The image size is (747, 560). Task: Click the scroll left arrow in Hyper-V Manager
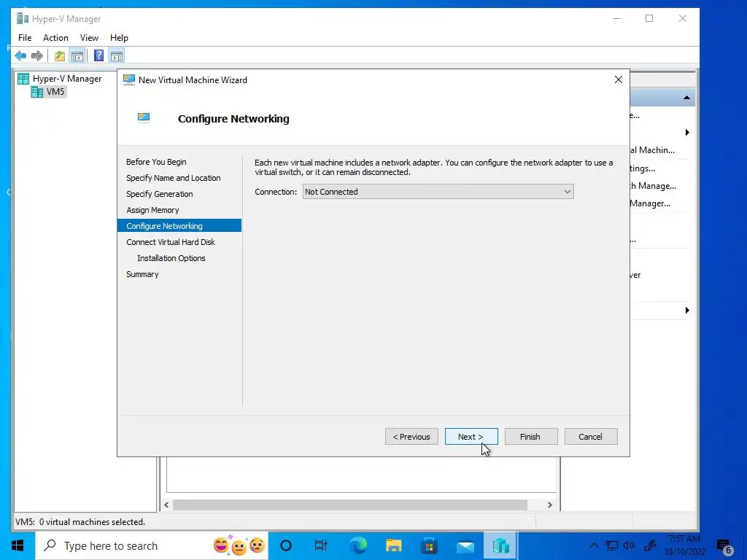166,505
